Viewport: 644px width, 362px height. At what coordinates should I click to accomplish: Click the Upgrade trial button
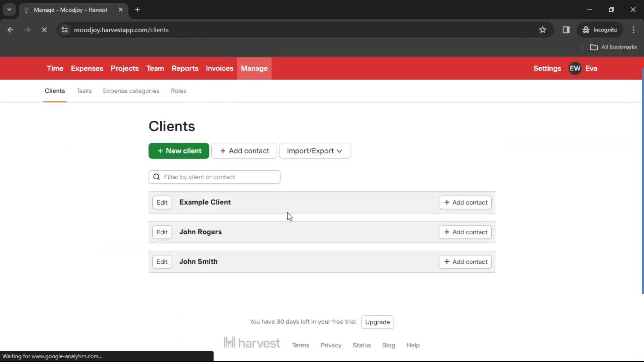[x=378, y=322]
